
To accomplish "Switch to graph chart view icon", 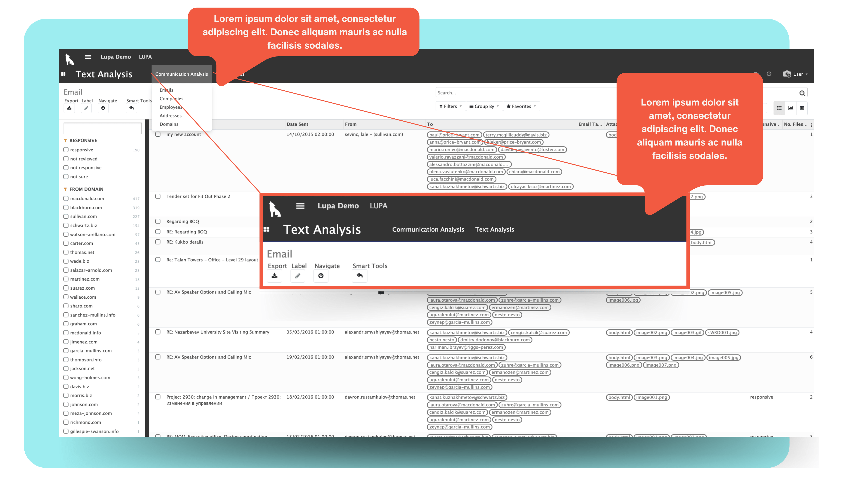I will coord(790,108).
